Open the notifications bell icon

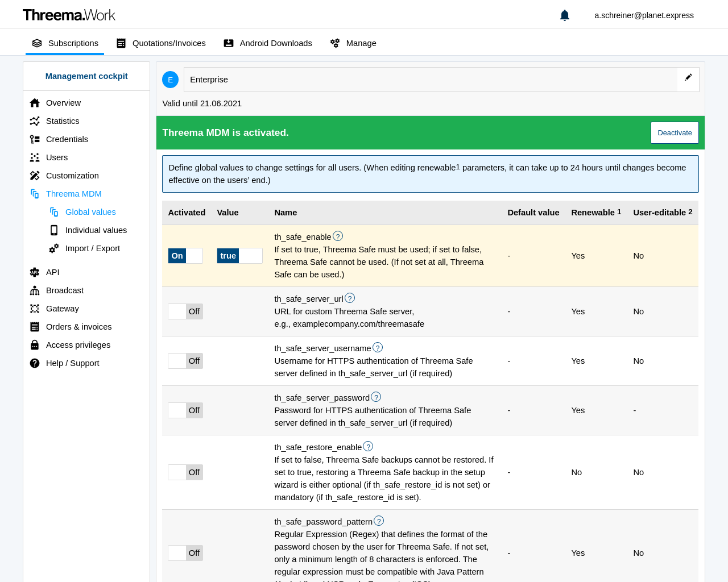click(x=565, y=15)
